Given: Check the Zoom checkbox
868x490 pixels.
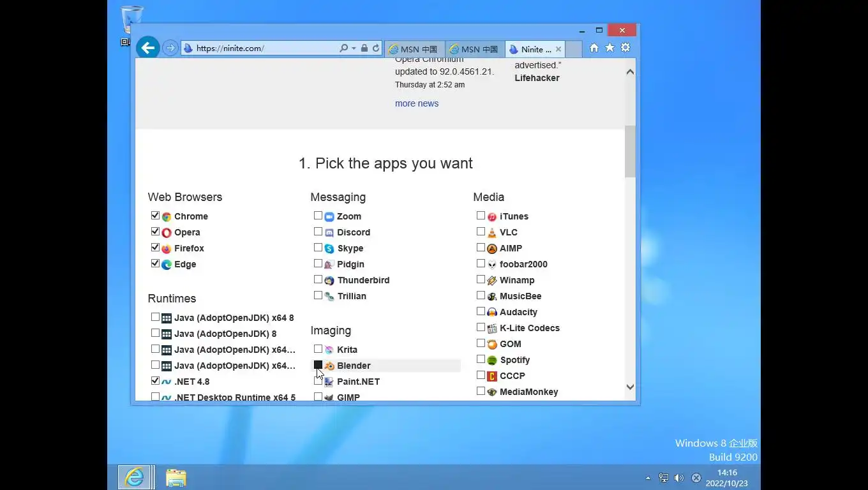Looking at the screenshot, I should coord(318,216).
